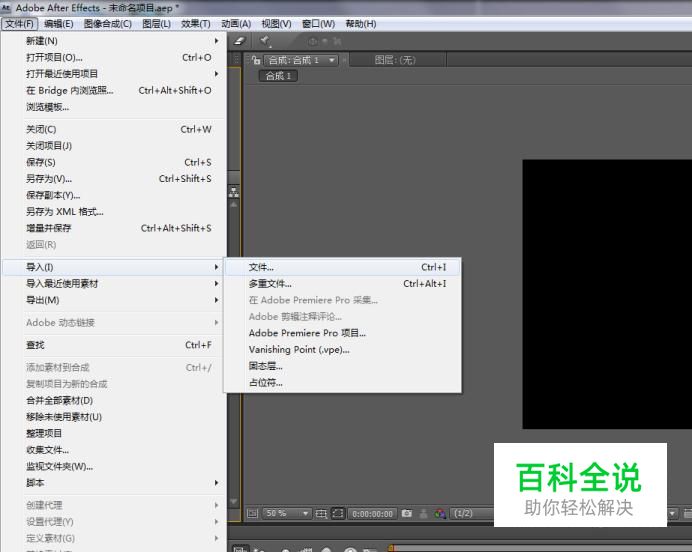
Task: Switch to the 图层: (无) tab
Action: click(x=395, y=60)
